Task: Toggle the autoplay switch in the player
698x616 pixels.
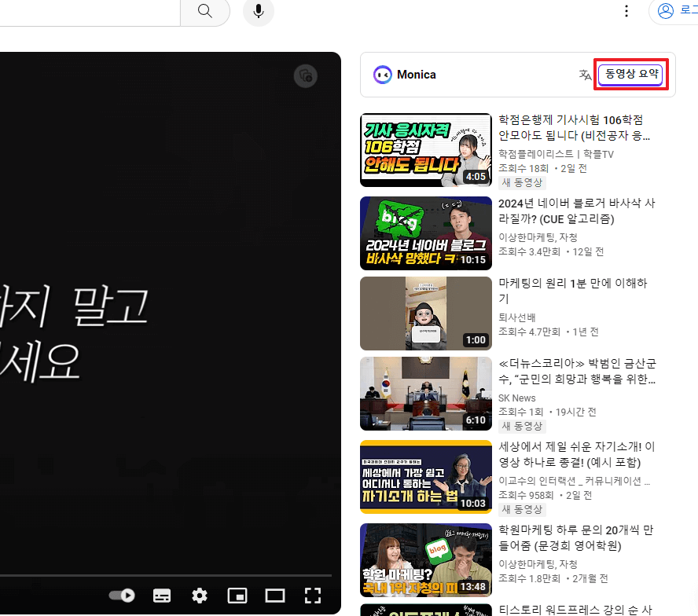Action: pyautogui.click(x=121, y=596)
